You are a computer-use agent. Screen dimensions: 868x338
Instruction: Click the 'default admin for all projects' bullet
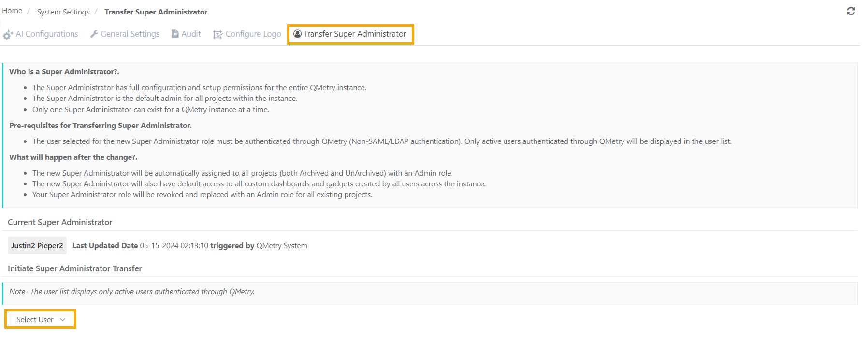[x=165, y=98]
